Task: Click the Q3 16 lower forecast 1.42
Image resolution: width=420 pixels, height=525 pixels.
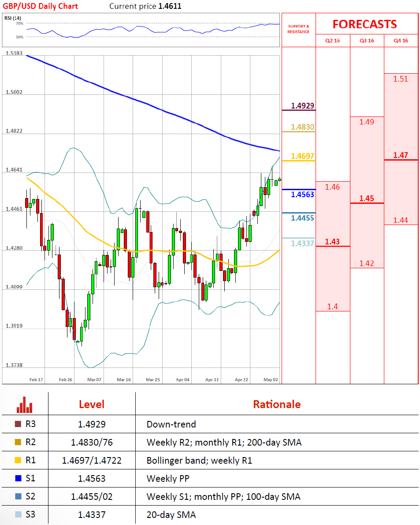Action: point(367,263)
